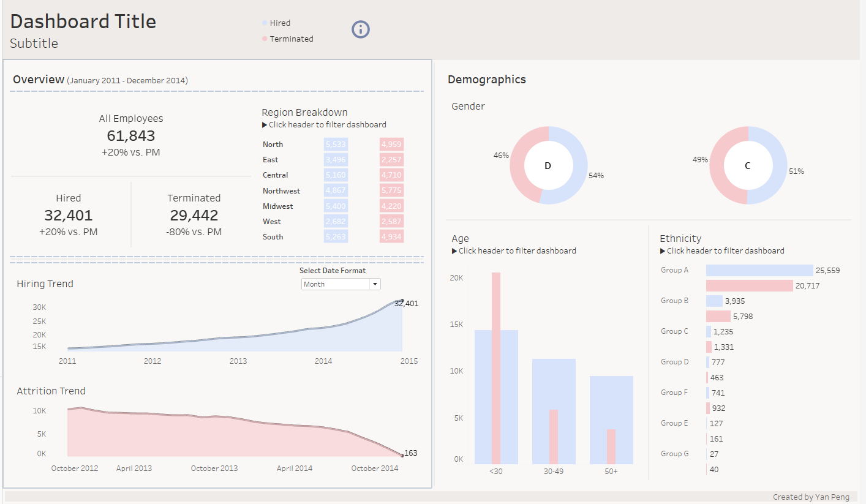Image resolution: width=866 pixels, height=504 pixels.
Task: Select the South region header
Action: pos(273,237)
